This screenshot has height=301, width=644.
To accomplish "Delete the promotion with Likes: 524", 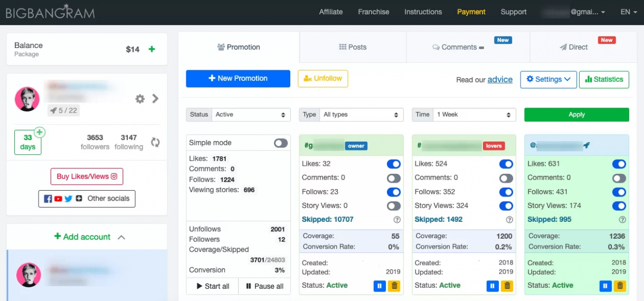I will pos(507,286).
